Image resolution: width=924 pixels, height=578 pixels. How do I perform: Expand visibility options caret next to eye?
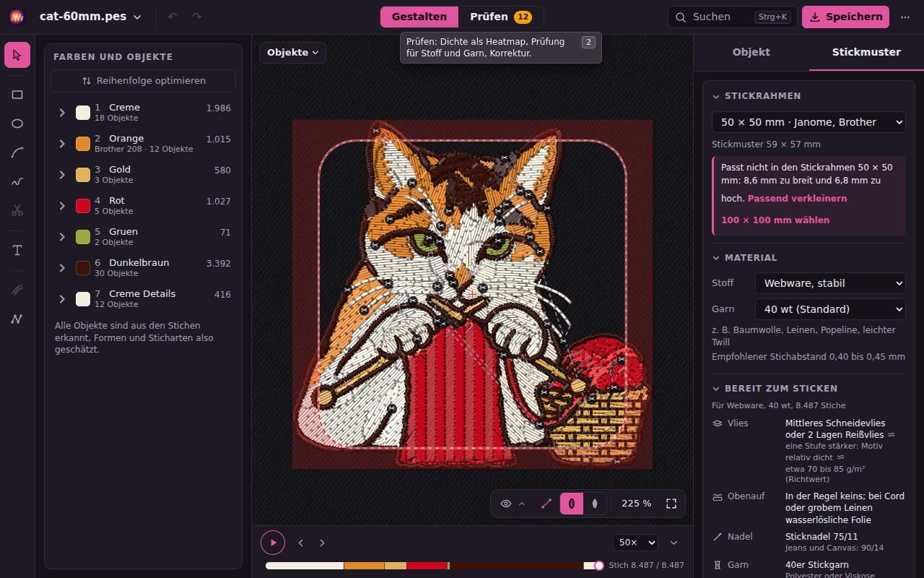(x=522, y=504)
